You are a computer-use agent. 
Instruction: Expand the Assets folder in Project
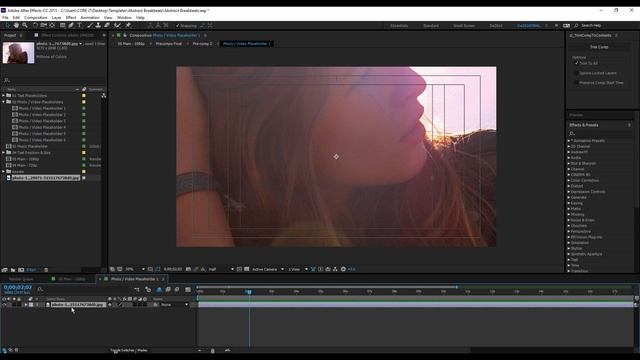(x=4, y=171)
